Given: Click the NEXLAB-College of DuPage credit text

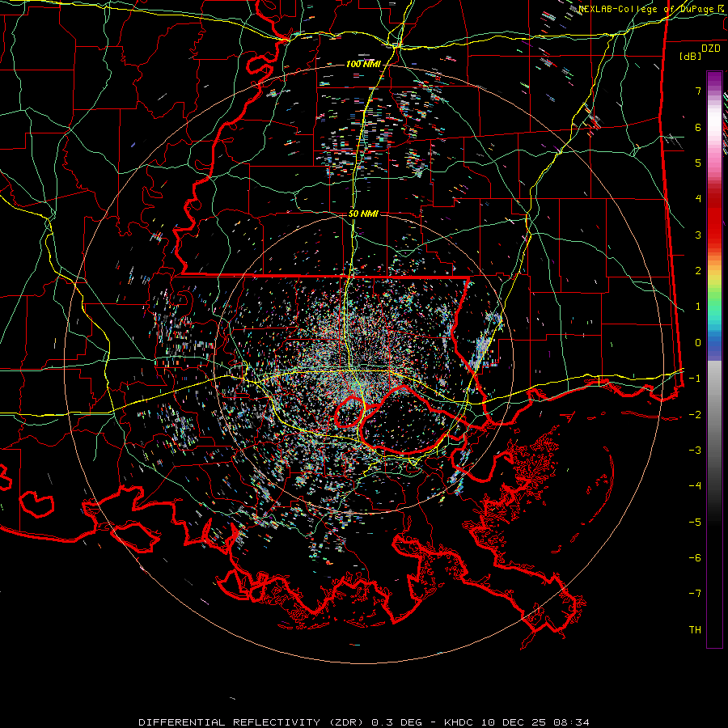Looking at the screenshot, I should [645, 9].
